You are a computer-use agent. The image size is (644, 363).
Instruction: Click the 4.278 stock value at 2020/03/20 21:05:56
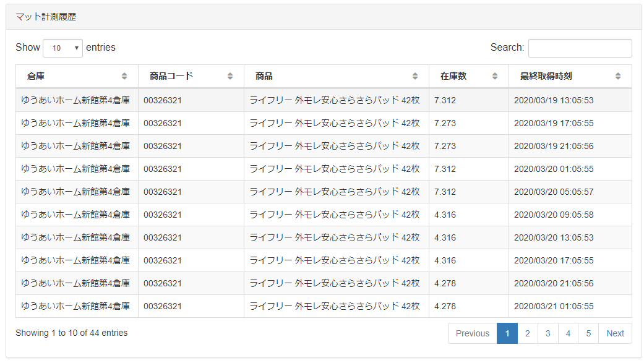[x=445, y=283]
